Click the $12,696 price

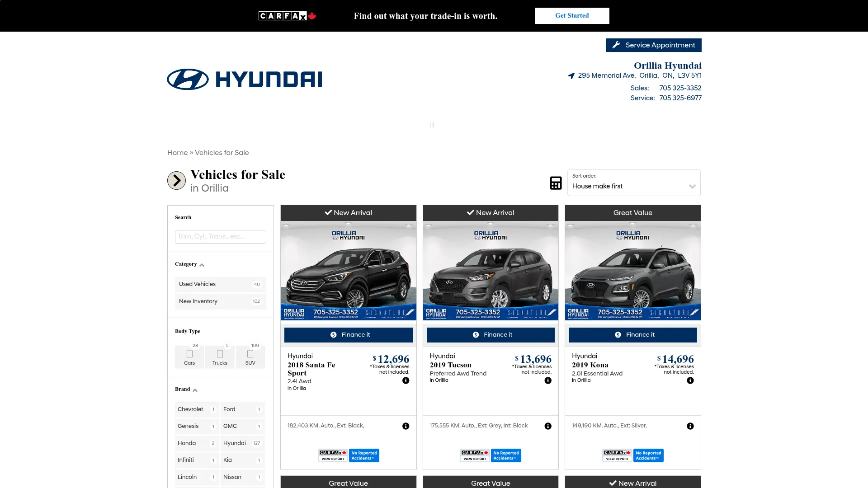(x=391, y=359)
